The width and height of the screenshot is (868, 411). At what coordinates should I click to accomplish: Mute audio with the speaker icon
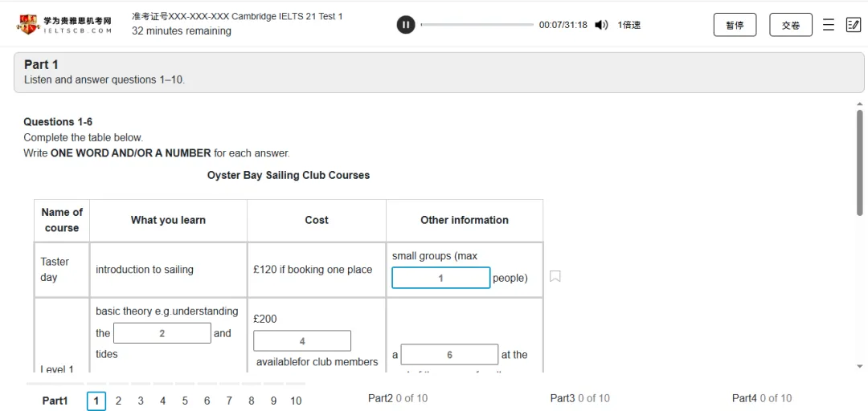point(601,24)
